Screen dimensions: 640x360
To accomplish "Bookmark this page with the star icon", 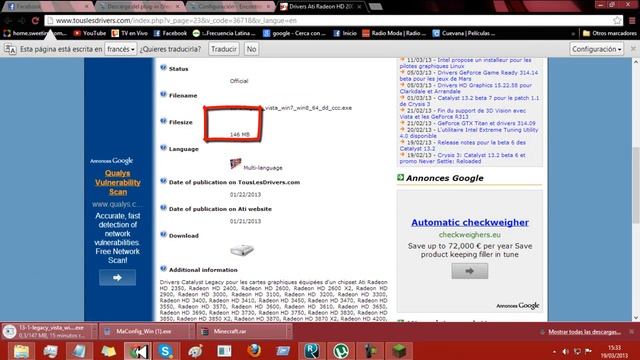I will 617,20.
